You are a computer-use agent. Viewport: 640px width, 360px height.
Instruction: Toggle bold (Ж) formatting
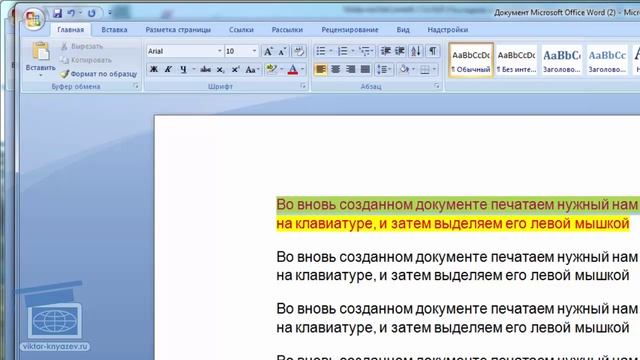[154, 69]
